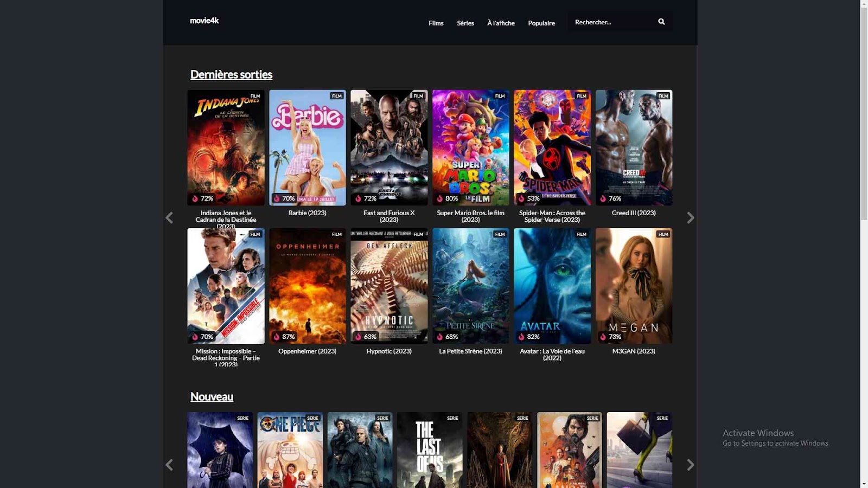Click the FILM badge on the Oppenheimer poster
This screenshot has height=488, width=868.
[337, 234]
